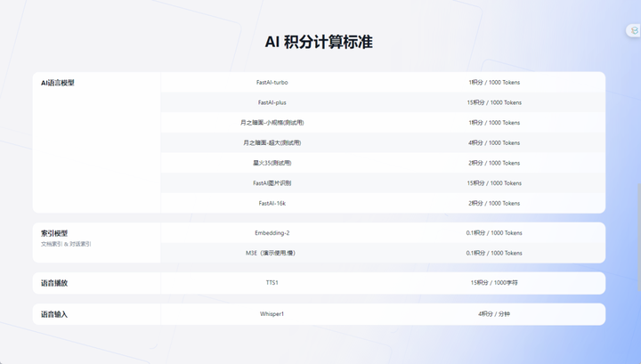Click the price in the FastAI-turbo row

pos(494,83)
